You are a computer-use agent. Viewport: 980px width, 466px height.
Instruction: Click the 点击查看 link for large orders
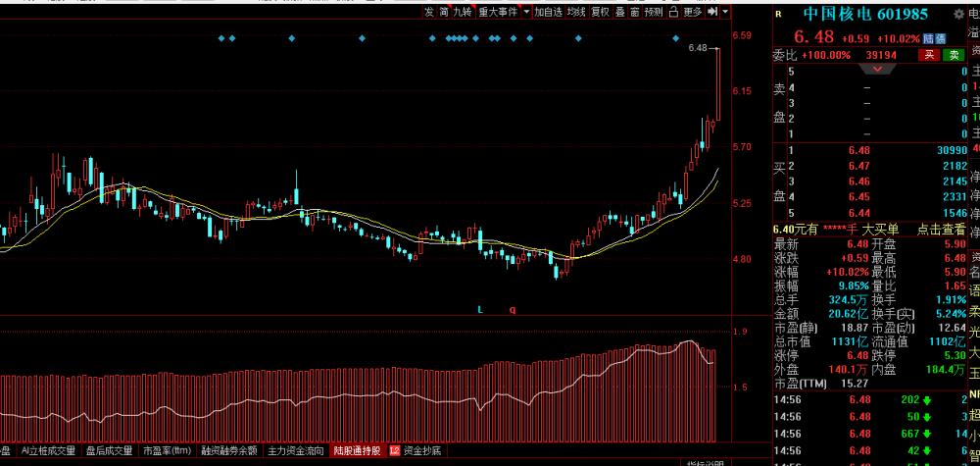941,230
